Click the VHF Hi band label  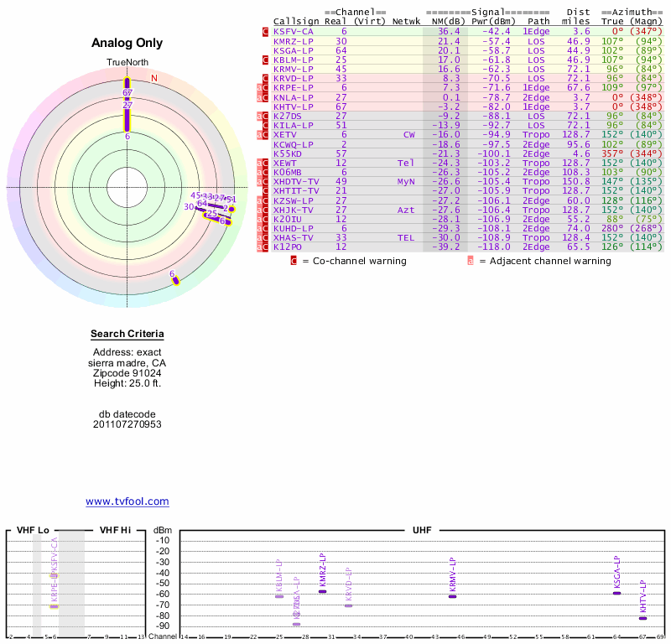[x=115, y=531]
